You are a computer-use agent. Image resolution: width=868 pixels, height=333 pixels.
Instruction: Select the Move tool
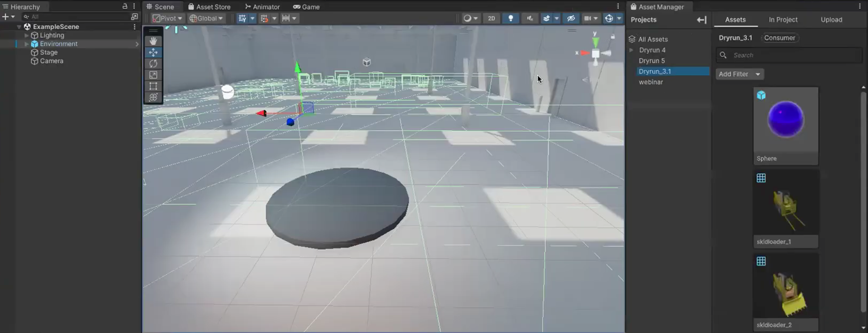click(153, 52)
